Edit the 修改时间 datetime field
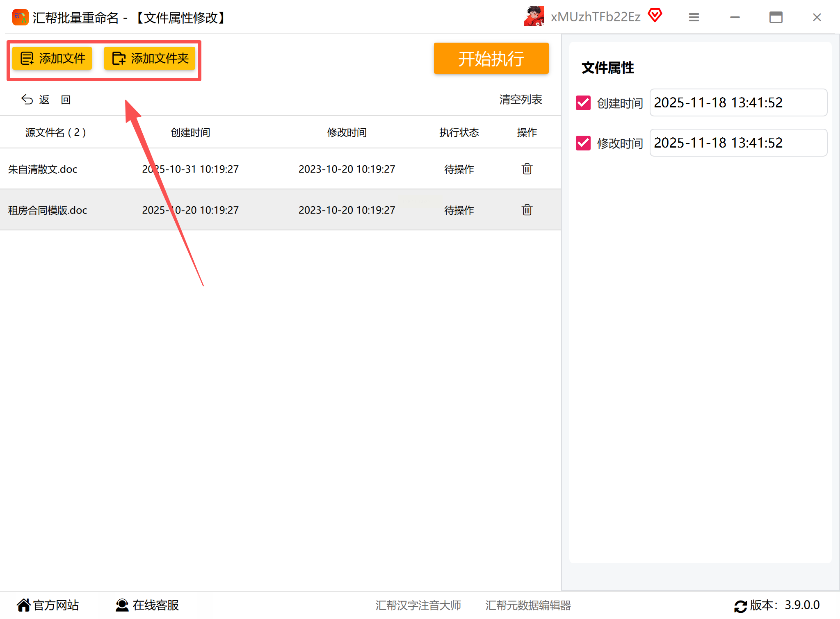The height and width of the screenshot is (619, 840). tap(737, 143)
